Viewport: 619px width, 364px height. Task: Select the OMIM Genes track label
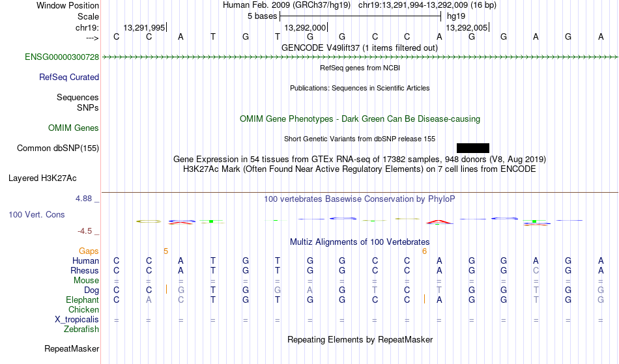tap(74, 128)
